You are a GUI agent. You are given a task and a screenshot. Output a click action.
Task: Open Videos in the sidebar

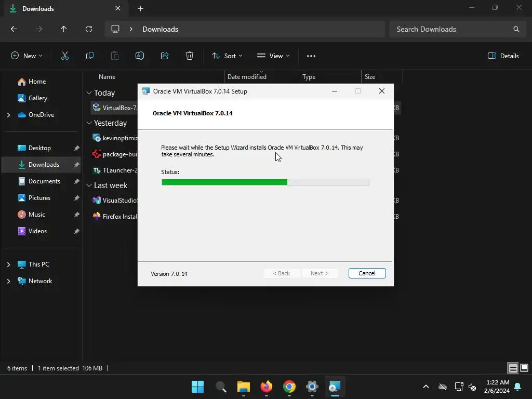coord(41,231)
